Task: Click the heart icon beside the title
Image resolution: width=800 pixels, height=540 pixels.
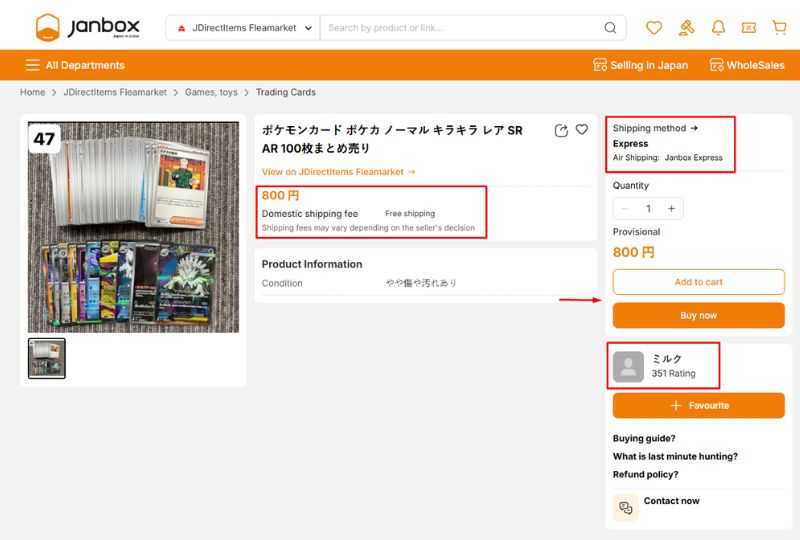Action: [x=582, y=130]
